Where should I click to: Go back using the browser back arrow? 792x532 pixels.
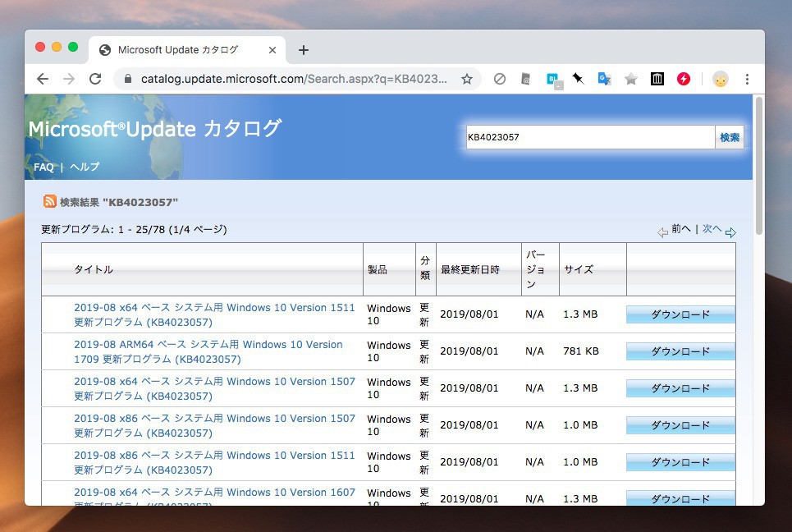pyautogui.click(x=43, y=79)
